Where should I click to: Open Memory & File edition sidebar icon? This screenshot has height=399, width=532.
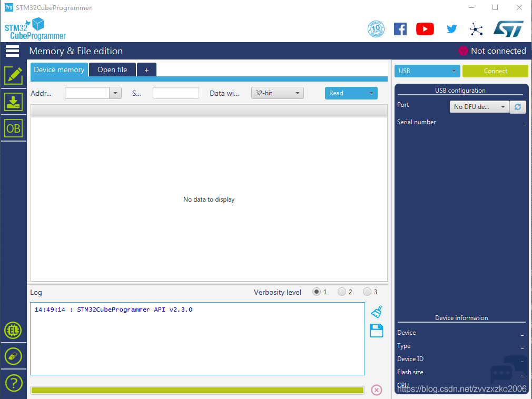tap(13, 76)
